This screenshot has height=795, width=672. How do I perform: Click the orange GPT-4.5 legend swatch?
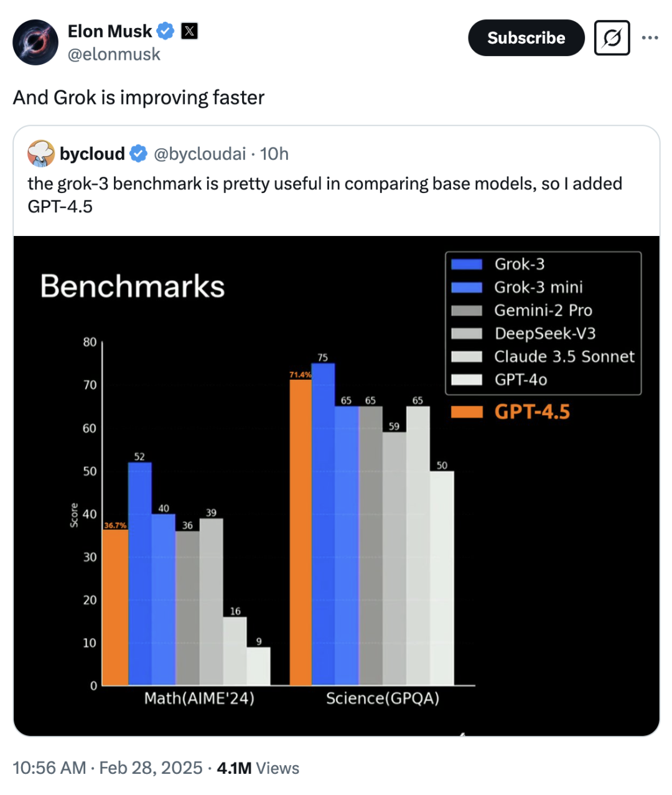coord(467,412)
